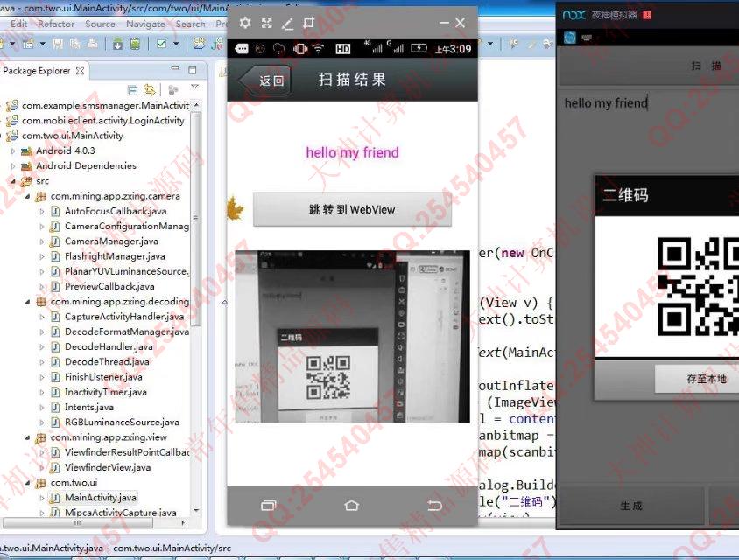Screen dimensions: 739x560
Task: Click the Save All icon in Eclipse toolbar
Action: (x=74, y=44)
